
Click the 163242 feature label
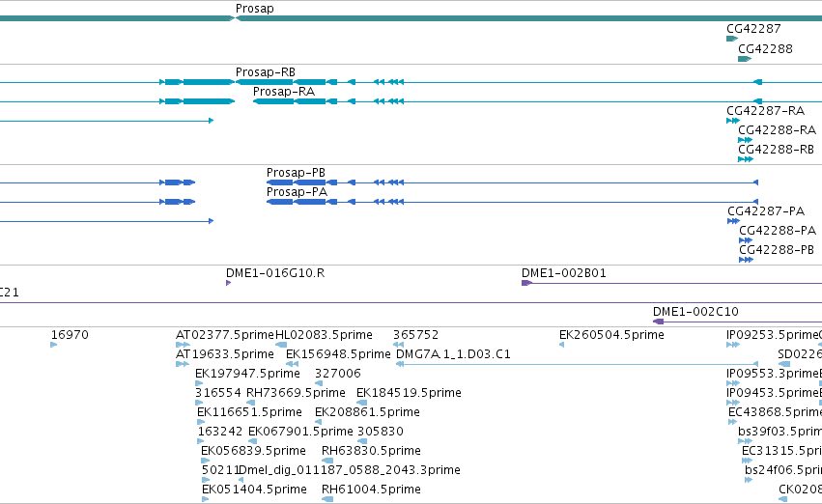220,433
